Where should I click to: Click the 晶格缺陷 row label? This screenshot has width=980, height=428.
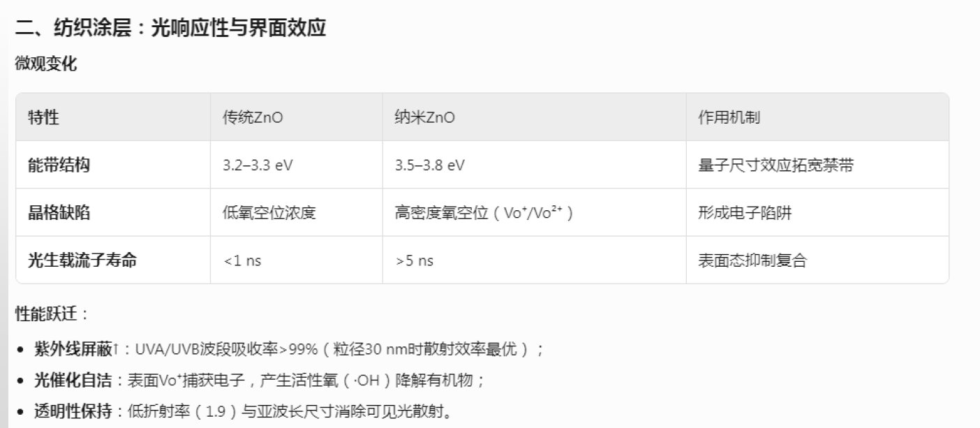tap(59, 213)
